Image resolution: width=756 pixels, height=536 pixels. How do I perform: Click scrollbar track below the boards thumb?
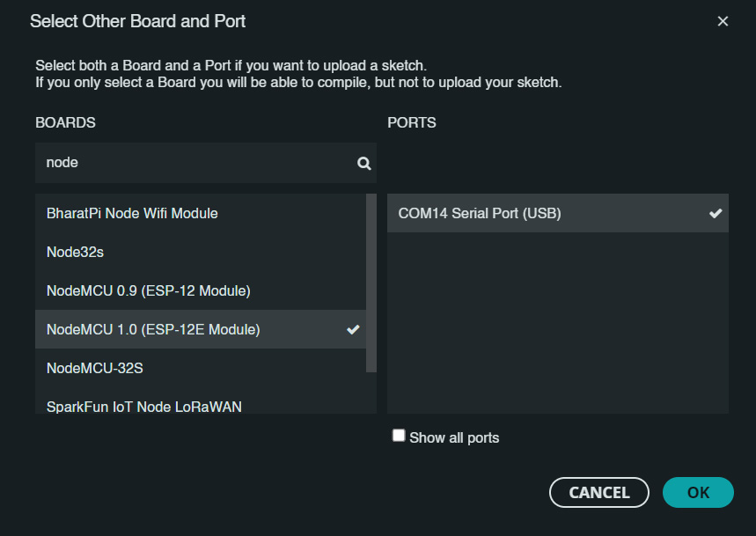(x=371, y=393)
